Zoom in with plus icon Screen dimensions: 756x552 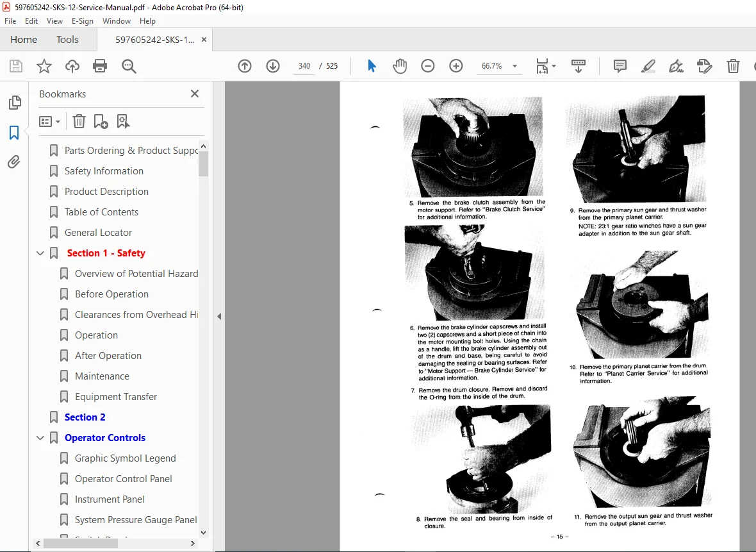click(x=456, y=66)
